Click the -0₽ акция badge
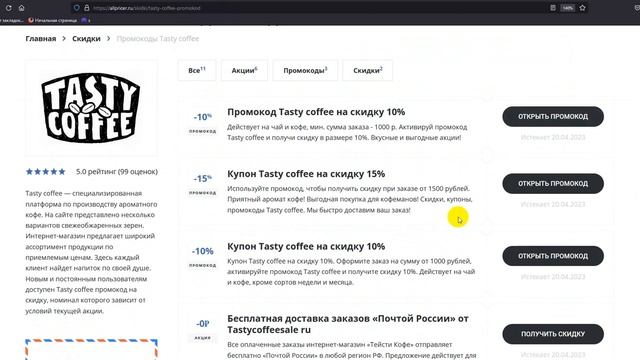 coord(202,330)
